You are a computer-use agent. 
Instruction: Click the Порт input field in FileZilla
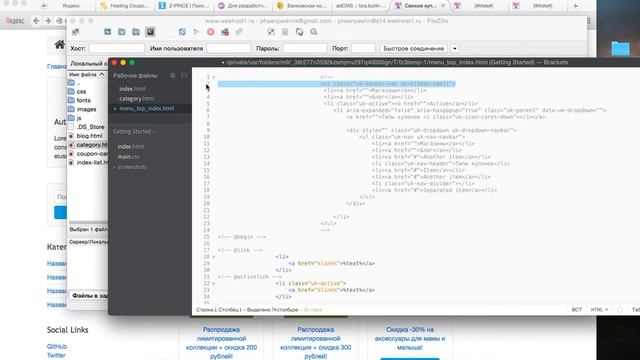(x=363, y=48)
